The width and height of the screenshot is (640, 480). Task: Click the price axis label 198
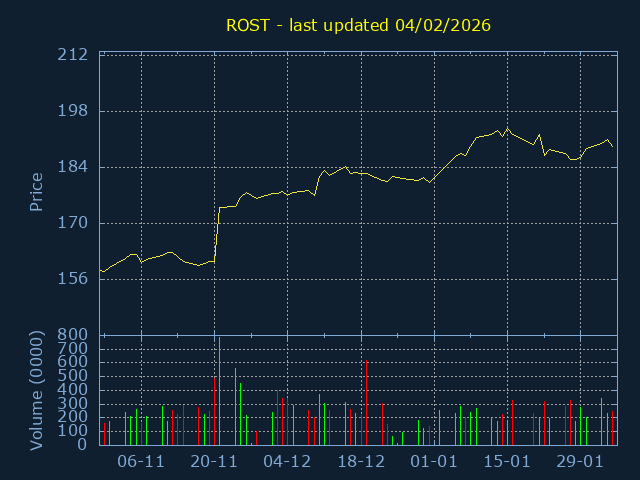click(x=73, y=111)
